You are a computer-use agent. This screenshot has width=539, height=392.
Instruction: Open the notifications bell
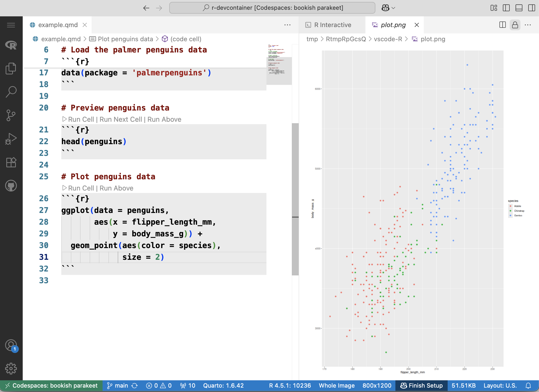tap(528, 386)
